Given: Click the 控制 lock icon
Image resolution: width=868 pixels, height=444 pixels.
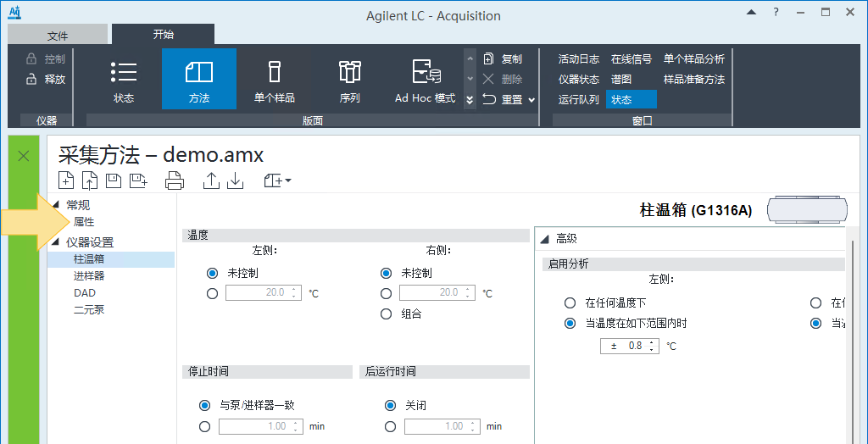Looking at the screenshot, I should 31,58.
